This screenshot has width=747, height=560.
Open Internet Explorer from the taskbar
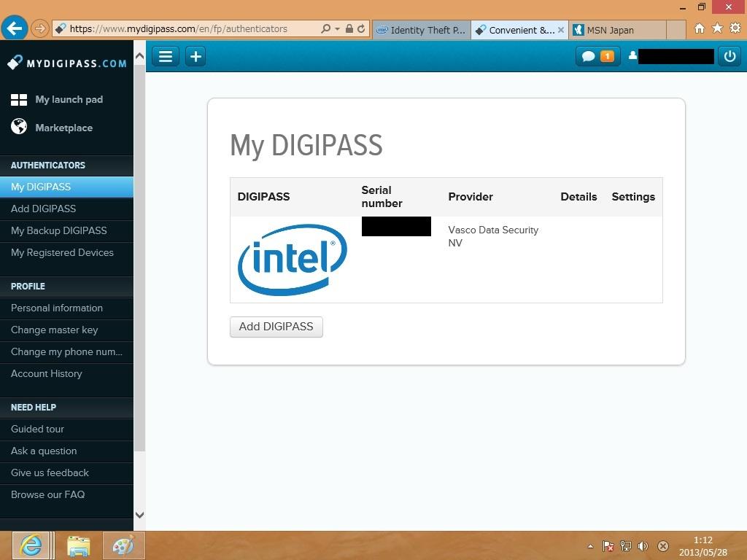pos(31,545)
